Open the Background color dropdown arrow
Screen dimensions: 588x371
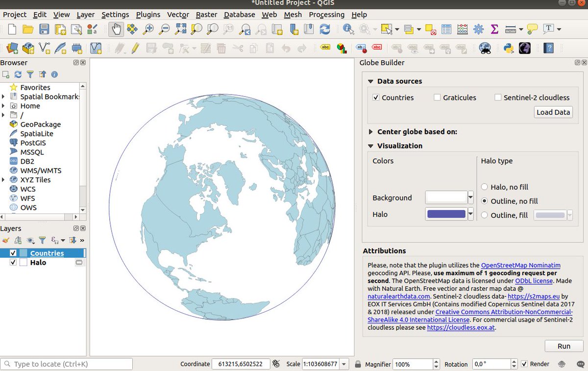(471, 198)
